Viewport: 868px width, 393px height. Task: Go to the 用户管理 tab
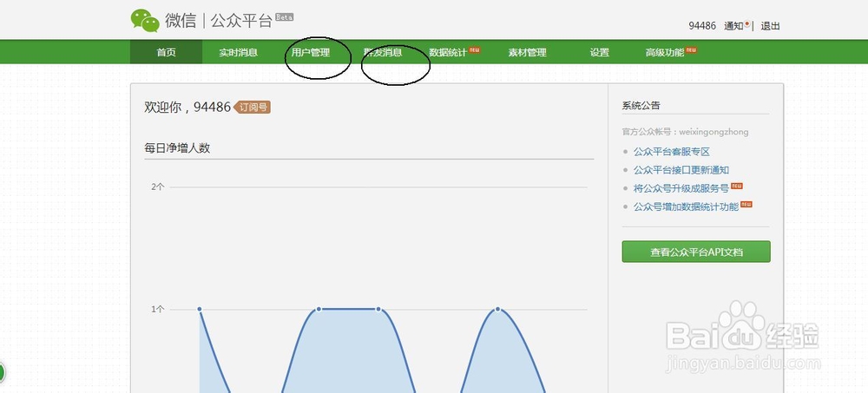click(311, 53)
